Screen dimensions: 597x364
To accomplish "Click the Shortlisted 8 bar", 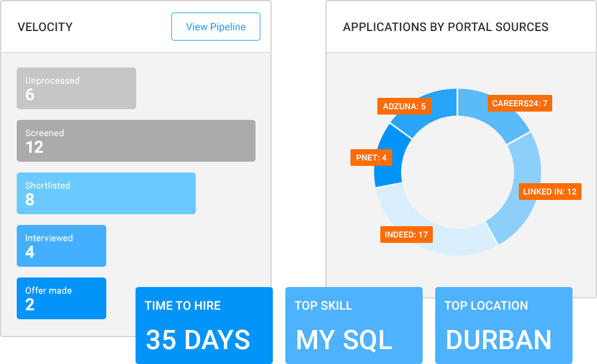I will (x=106, y=193).
